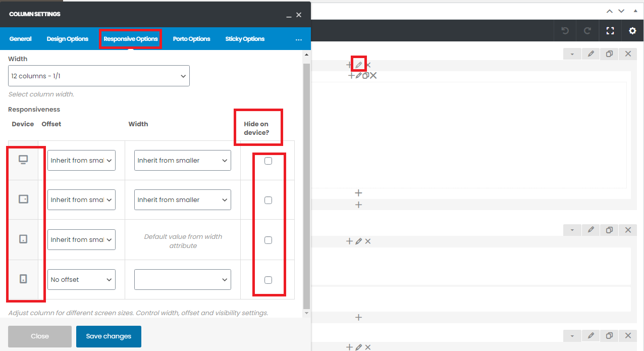Screen dimensions: 644x351
Task: Check Hide on device for landscape tablet row
Action: pos(268,200)
